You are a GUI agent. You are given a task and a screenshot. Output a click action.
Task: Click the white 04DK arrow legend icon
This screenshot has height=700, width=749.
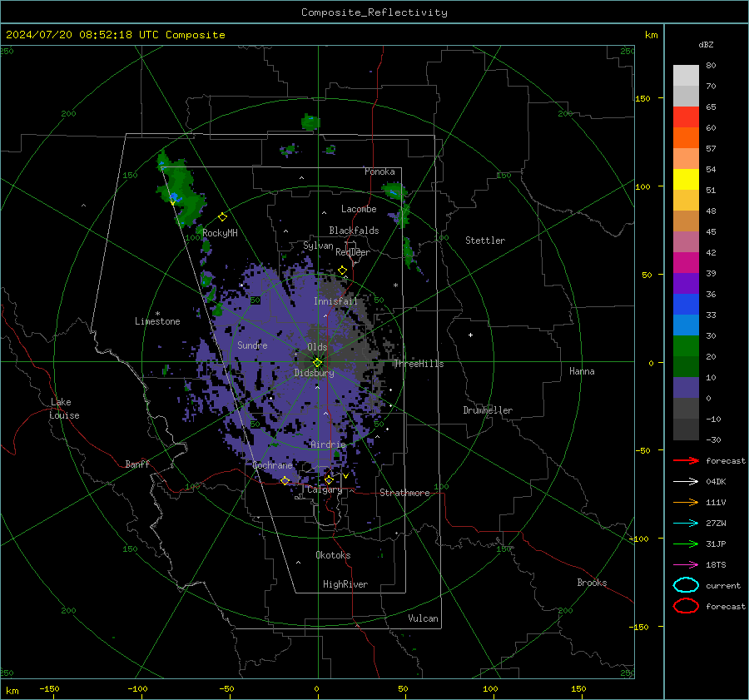click(686, 482)
